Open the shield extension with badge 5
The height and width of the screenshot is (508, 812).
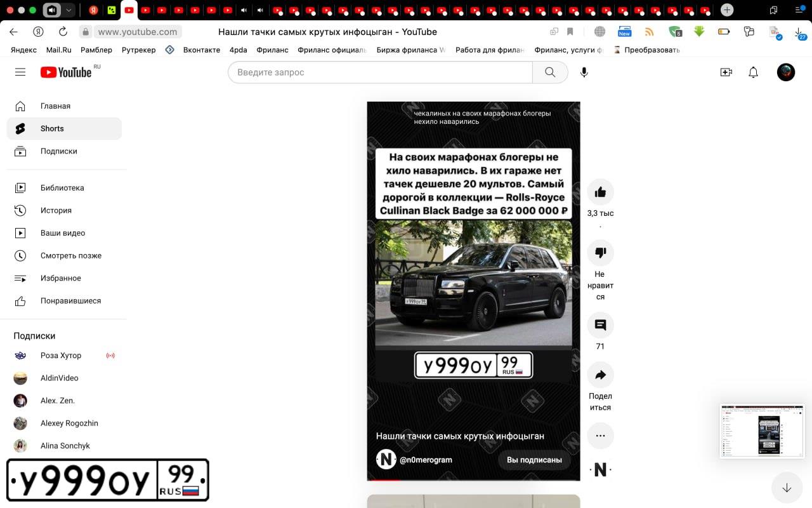click(675, 32)
